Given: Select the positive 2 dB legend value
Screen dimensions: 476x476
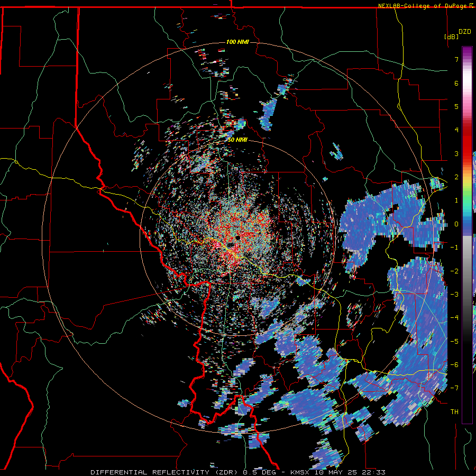Looking at the screenshot, I should point(456,177).
